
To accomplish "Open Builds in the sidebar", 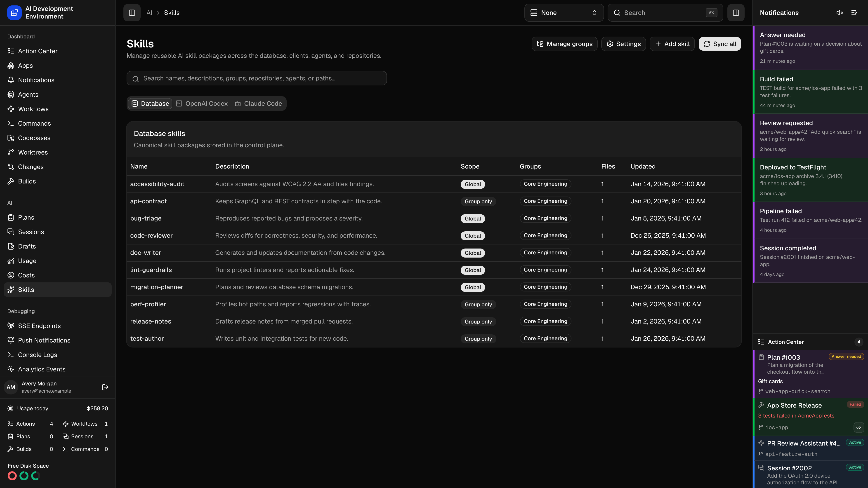I will pos(58,181).
